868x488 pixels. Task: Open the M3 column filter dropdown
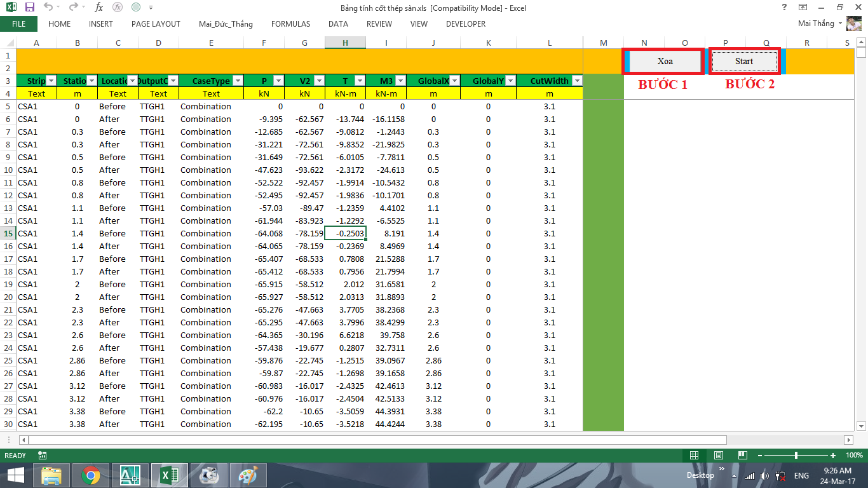tap(400, 81)
